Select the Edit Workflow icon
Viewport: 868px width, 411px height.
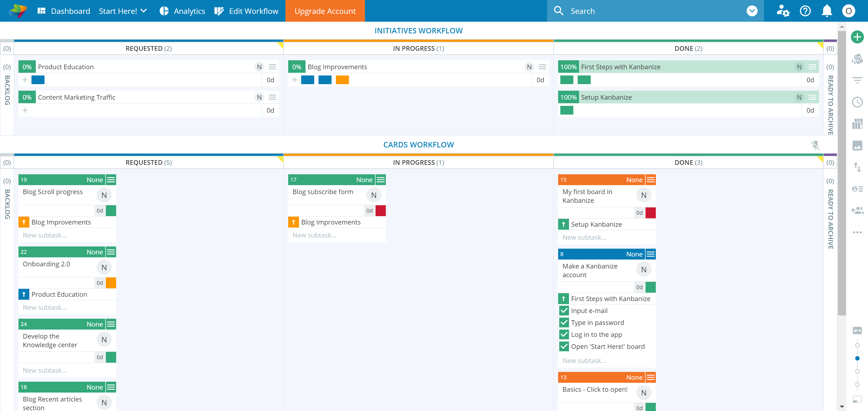tap(219, 11)
